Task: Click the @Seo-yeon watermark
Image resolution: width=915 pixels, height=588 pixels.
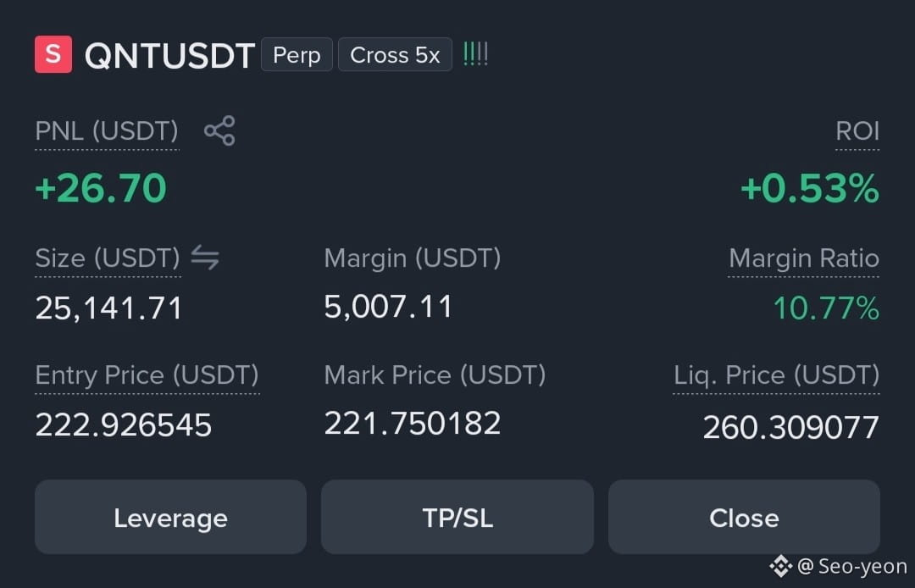Action: click(x=852, y=566)
